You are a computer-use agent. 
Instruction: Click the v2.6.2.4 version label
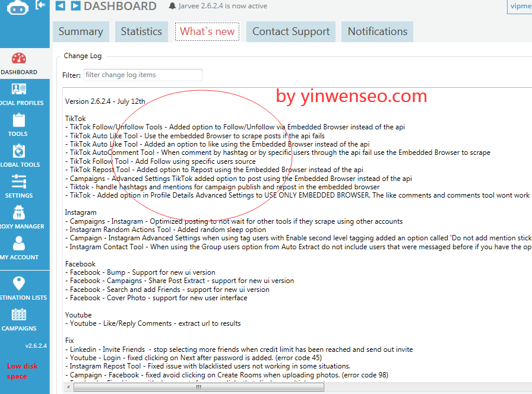coord(36,346)
